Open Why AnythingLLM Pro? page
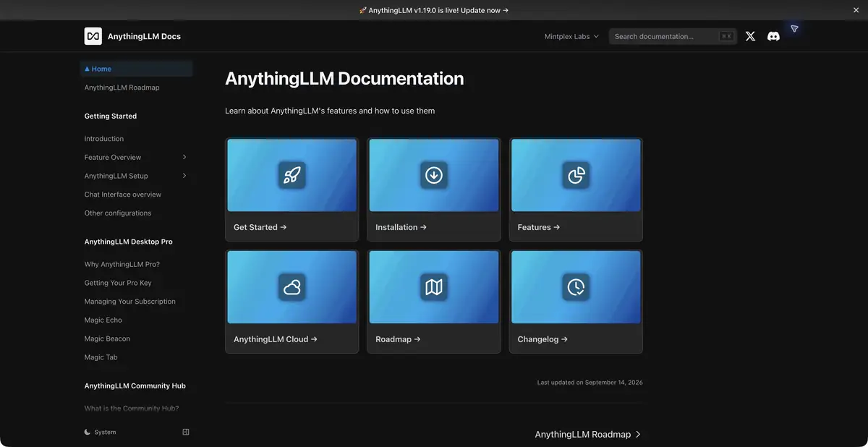Image resolution: width=868 pixels, height=447 pixels. click(x=136, y=265)
